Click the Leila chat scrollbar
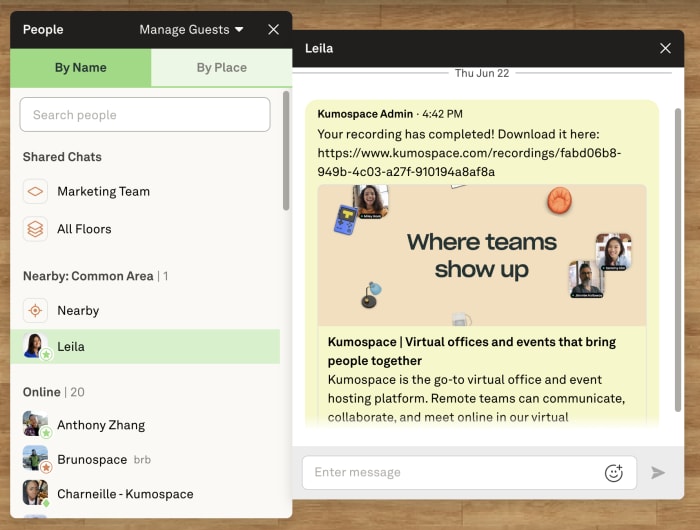Screen dimensions: 700x530 678,259
